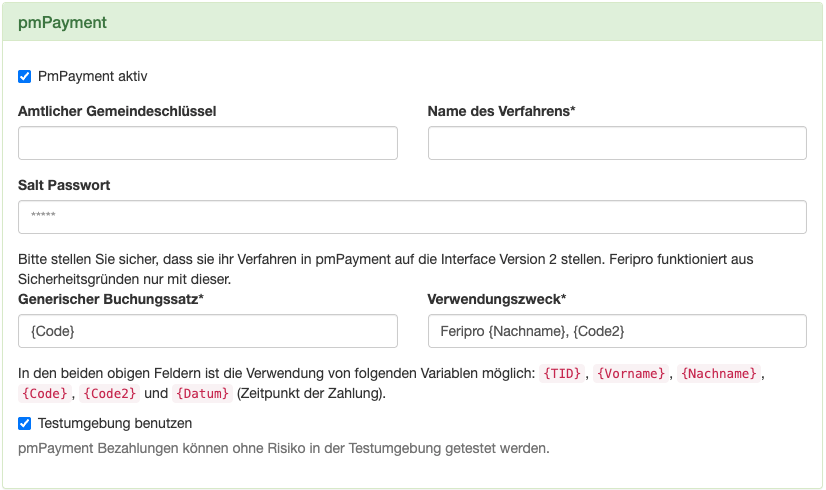Uncheck the PmPayment aktiv checkbox
Viewport: 826px width, 490px height.
(x=25, y=76)
